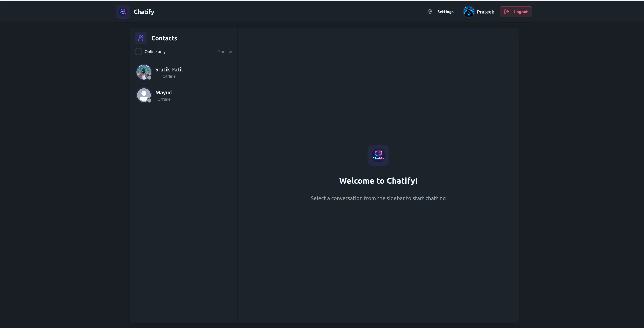Open conversation with Sratik Patil

(183, 72)
